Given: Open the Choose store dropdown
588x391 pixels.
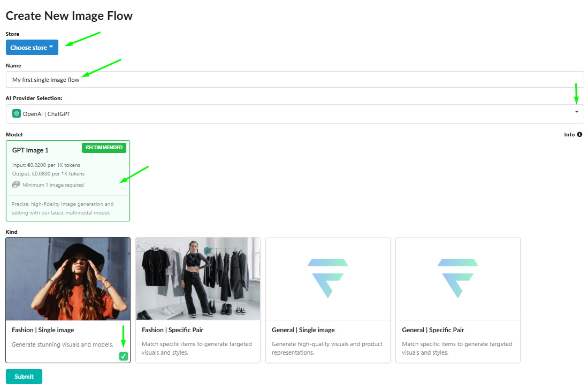Looking at the screenshot, I should coord(32,48).
